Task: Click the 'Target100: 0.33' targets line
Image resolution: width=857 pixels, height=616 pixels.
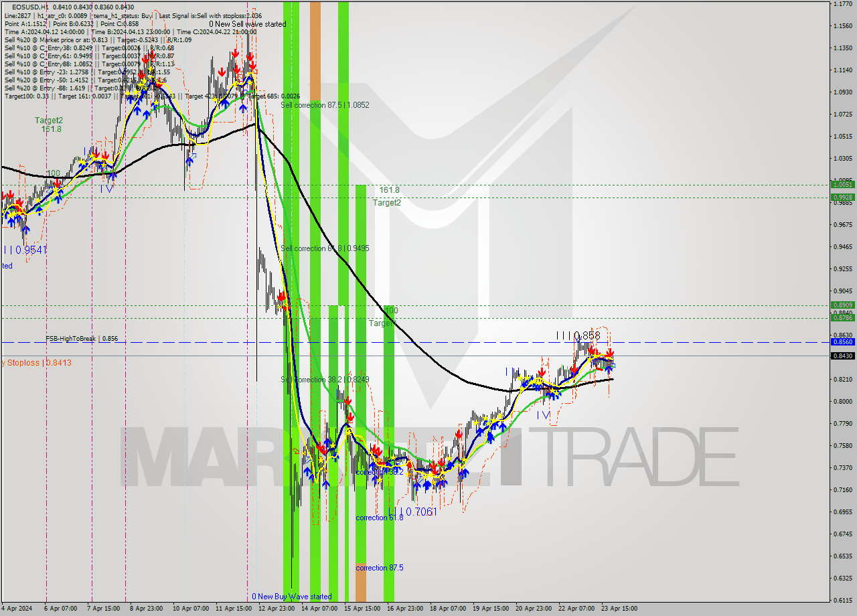Action: coord(151,96)
